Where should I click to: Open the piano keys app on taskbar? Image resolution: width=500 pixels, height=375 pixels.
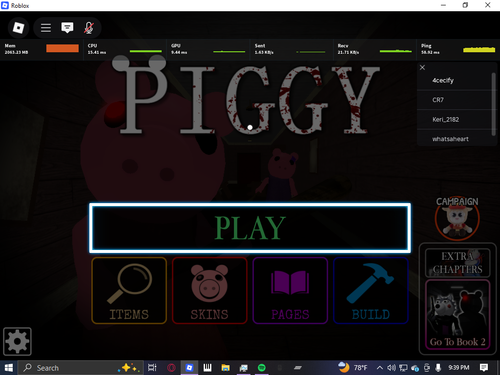(207, 368)
